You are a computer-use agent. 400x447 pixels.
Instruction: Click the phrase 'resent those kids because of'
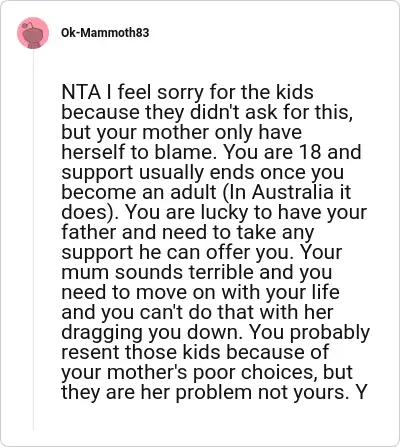pyautogui.click(x=195, y=352)
